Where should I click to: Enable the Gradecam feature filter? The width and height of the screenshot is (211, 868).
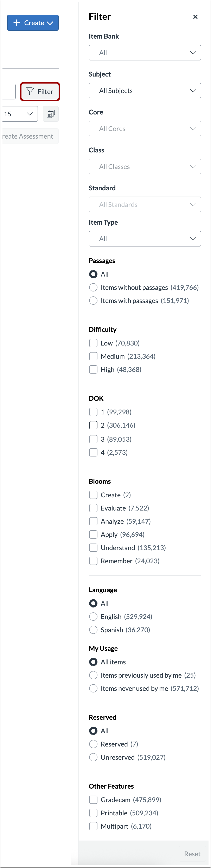coord(93,800)
